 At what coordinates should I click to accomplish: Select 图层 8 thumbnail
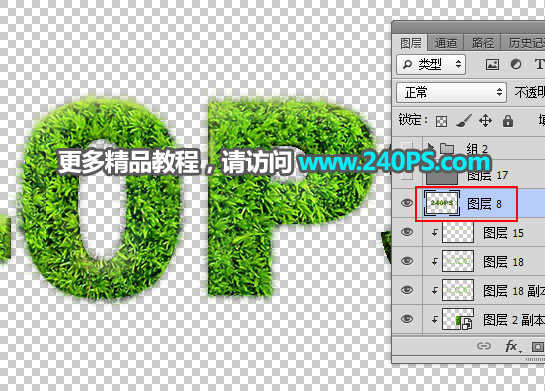coord(442,203)
